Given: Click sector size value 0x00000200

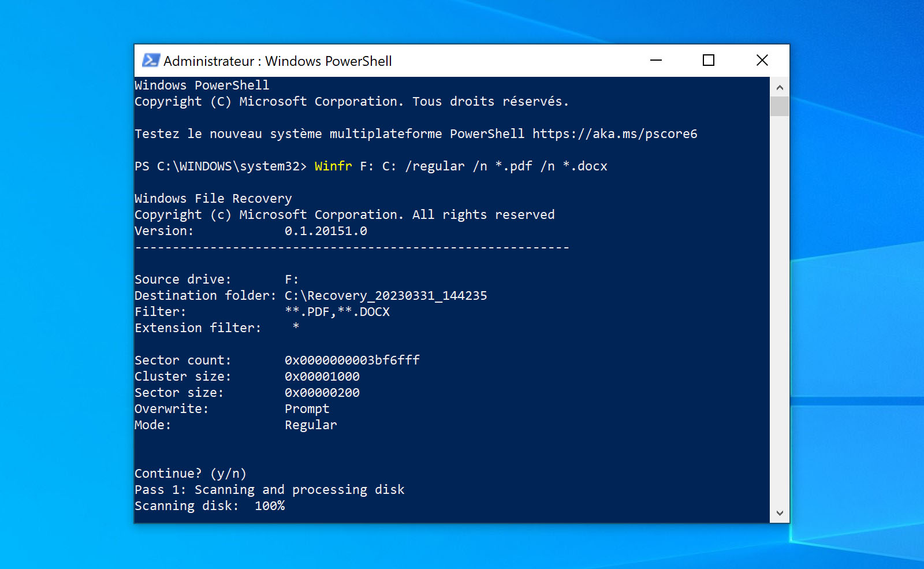Looking at the screenshot, I should (x=322, y=393).
